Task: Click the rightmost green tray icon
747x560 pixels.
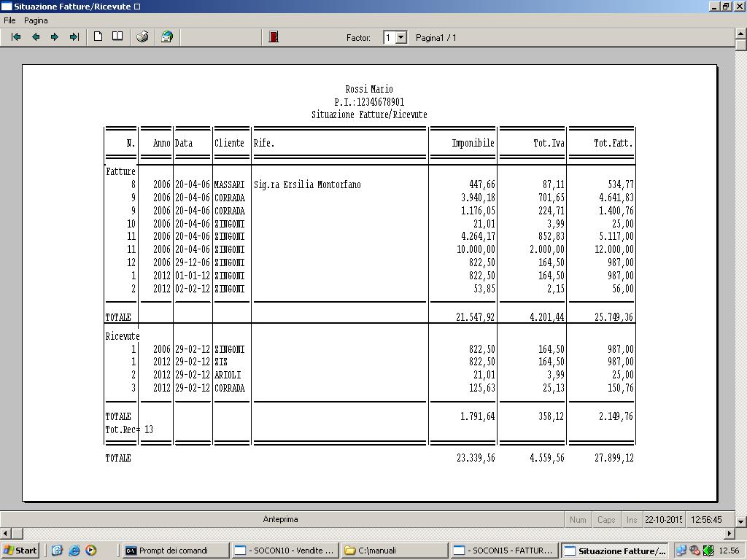Action: point(708,551)
